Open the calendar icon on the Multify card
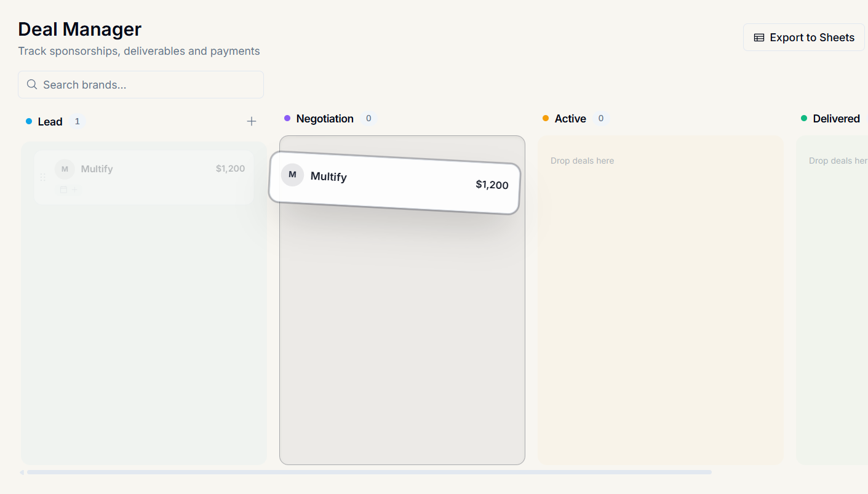Screen dimensions: 868x494 click(64, 189)
